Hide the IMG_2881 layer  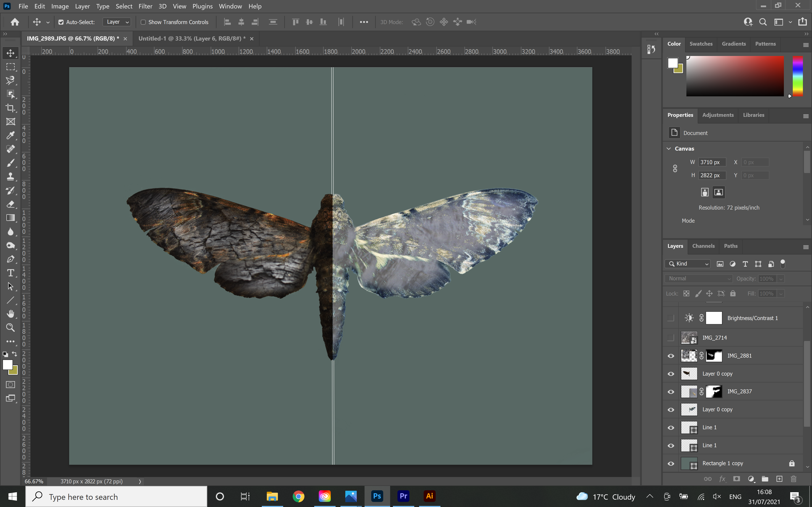click(x=671, y=356)
